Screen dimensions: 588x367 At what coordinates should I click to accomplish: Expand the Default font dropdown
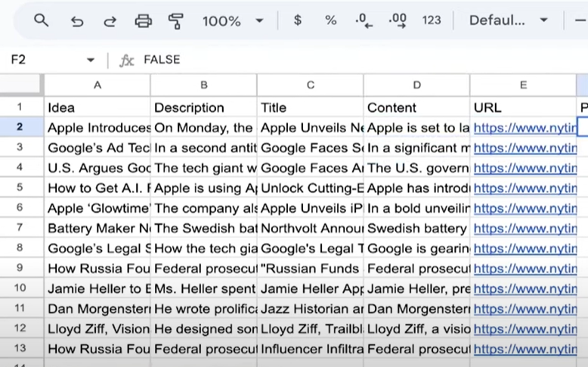pos(508,20)
